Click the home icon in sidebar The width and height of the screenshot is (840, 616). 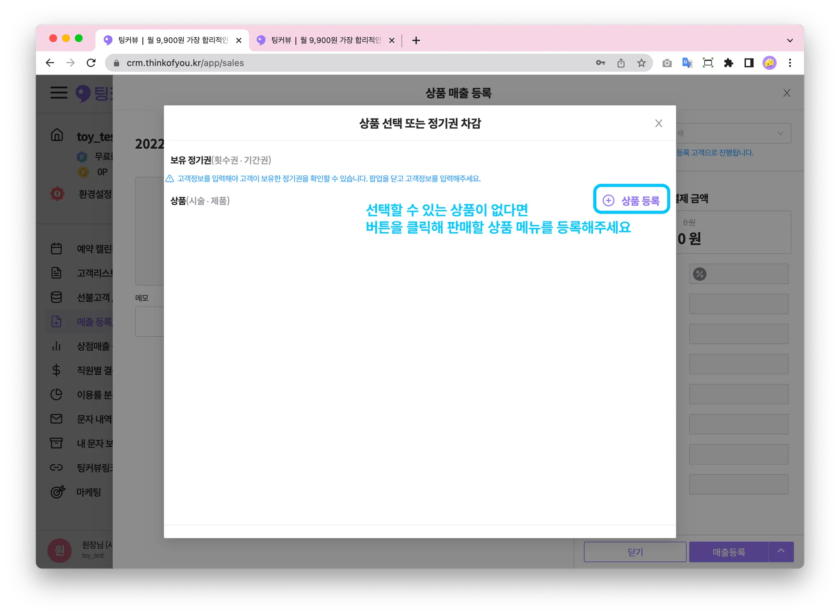pyautogui.click(x=57, y=135)
